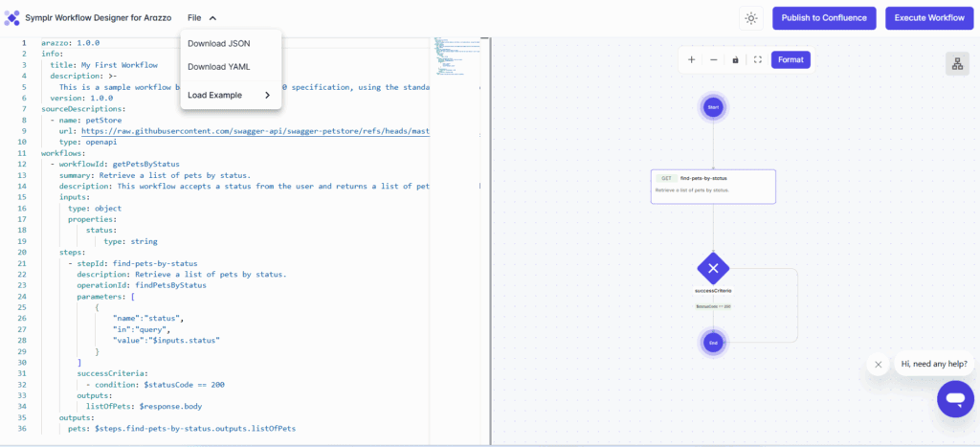Select the find-pets-by-status GET node
Image resolution: width=980 pixels, height=447 pixels.
tap(713, 187)
